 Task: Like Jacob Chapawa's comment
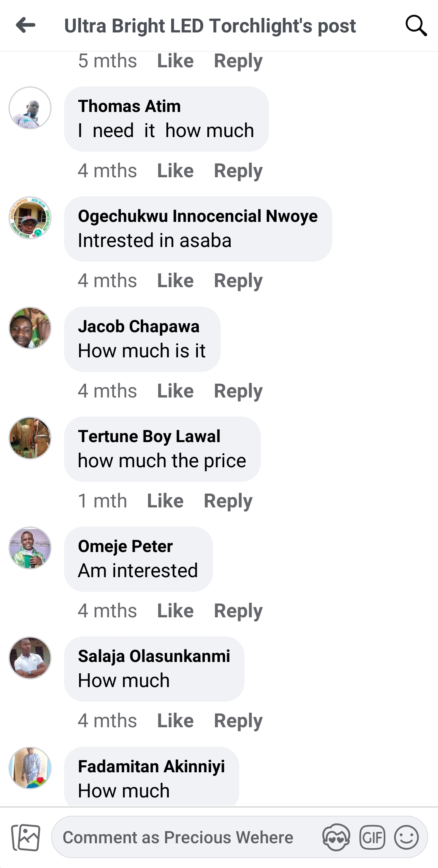pos(175,391)
